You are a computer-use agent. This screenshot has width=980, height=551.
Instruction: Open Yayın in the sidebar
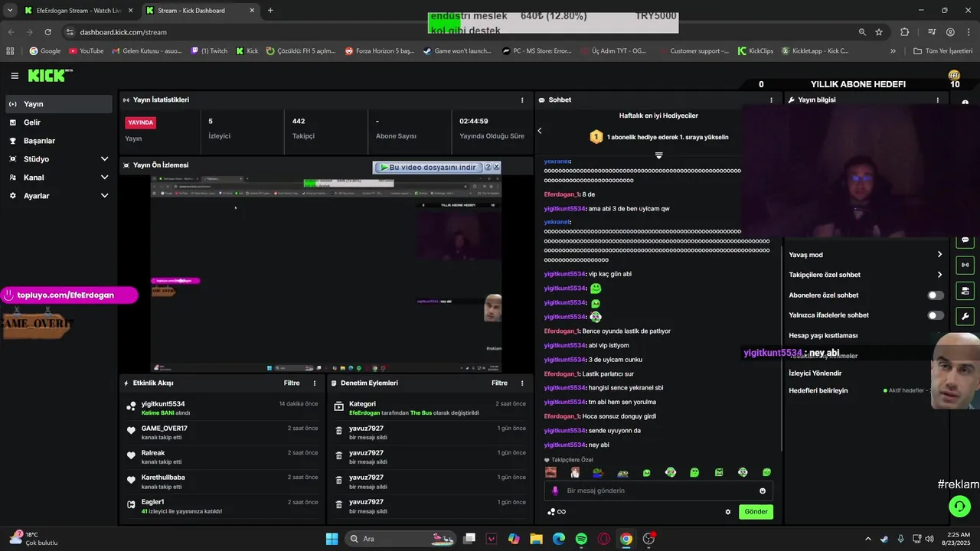(60, 104)
